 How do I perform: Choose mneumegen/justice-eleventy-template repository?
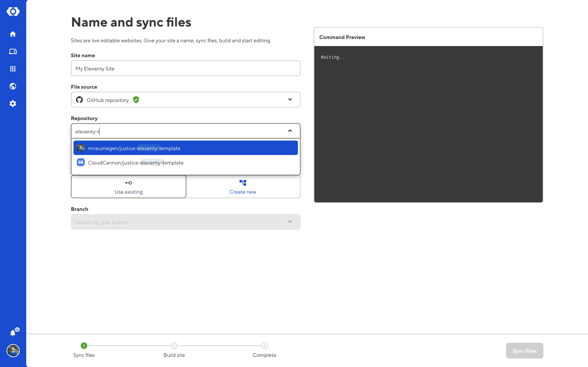185,148
